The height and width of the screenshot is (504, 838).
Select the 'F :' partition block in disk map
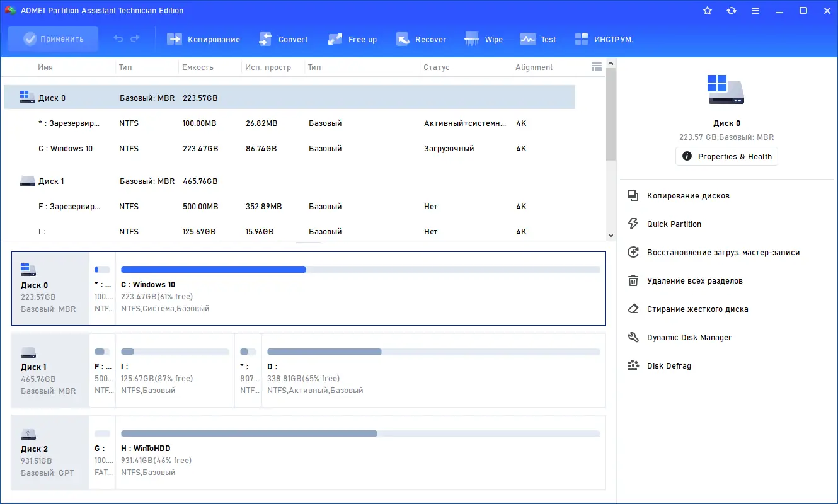(x=103, y=370)
